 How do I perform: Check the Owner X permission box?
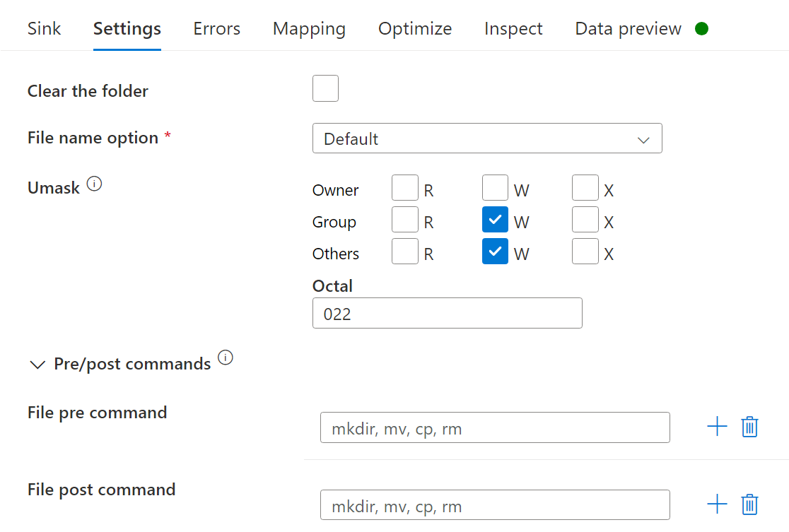tap(585, 188)
